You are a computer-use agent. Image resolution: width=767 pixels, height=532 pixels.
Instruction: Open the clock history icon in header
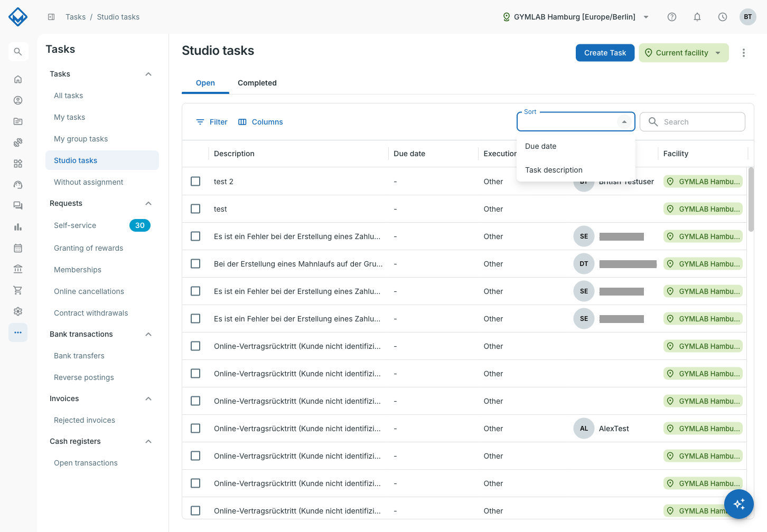(723, 17)
